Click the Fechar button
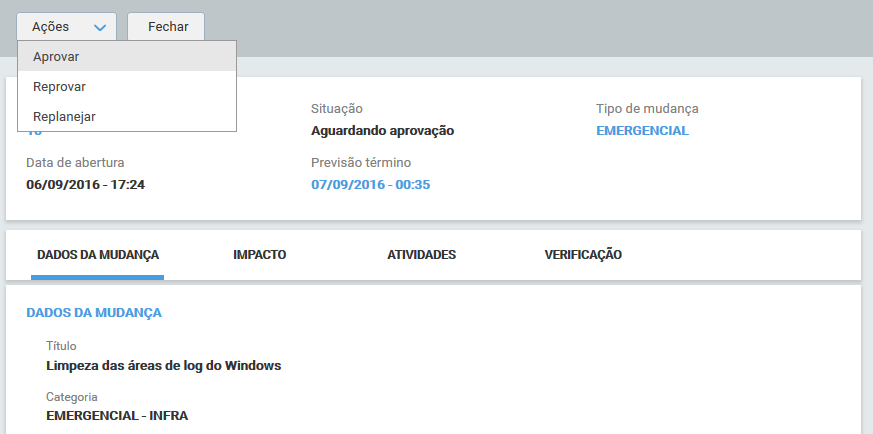Image resolution: width=873 pixels, height=434 pixels. (x=166, y=27)
